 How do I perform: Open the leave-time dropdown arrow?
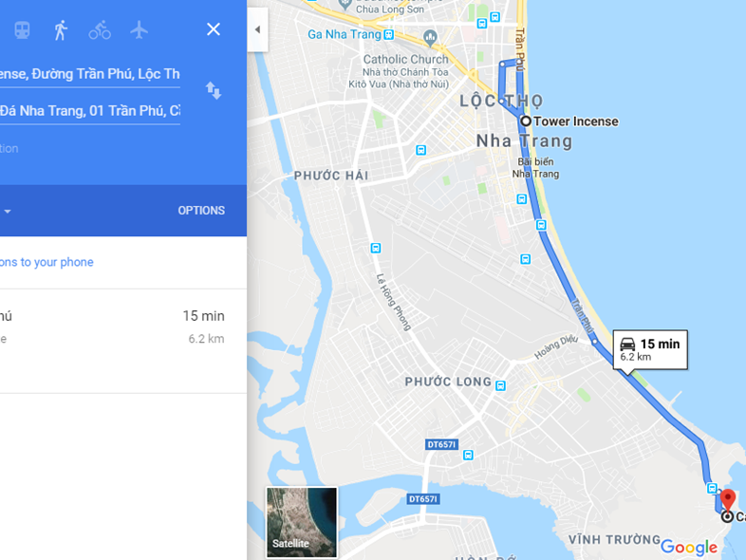coord(8,211)
